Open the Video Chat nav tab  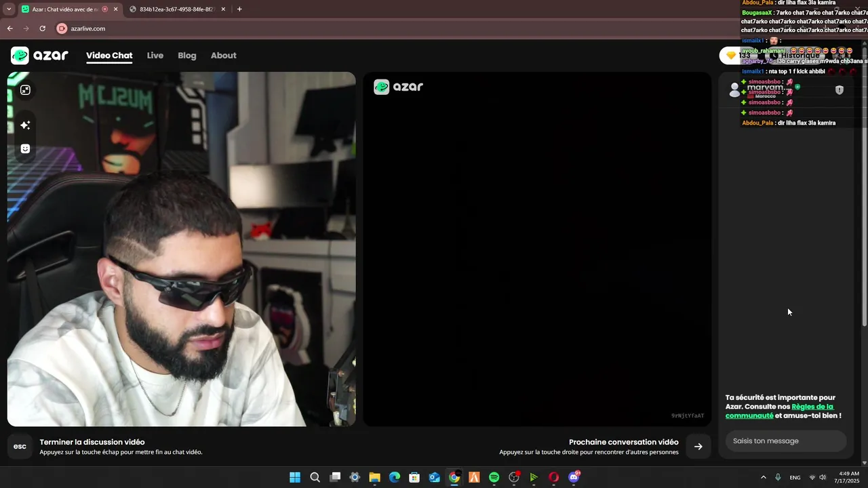(x=109, y=56)
